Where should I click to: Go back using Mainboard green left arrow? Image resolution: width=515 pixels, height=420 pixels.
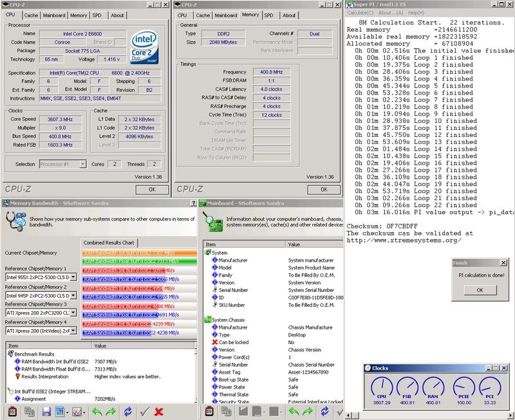[x=294, y=411]
